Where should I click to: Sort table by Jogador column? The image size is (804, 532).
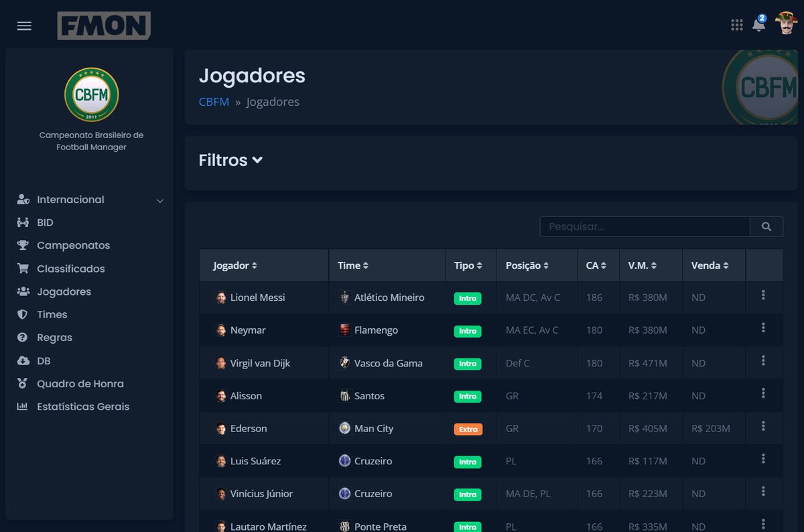[234, 265]
